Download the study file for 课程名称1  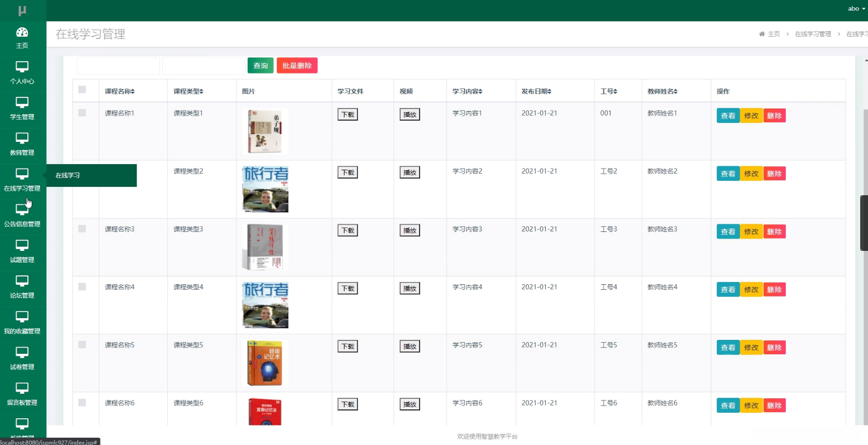click(348, 115)
